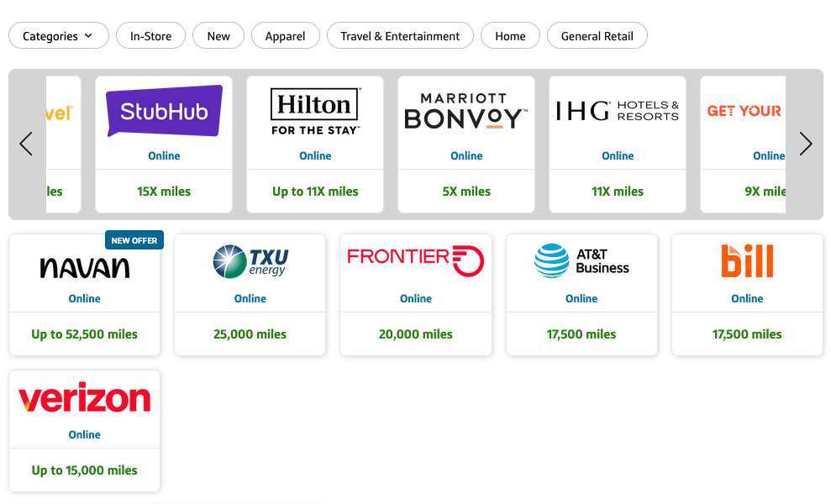Select the Marriott Bonvoy logo
The image size is (831, 504).
(x=466, y=111)
